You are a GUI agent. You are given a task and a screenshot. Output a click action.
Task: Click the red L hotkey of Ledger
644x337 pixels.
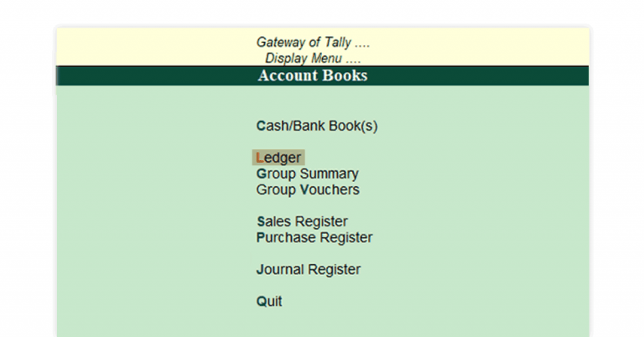(260, 158)
